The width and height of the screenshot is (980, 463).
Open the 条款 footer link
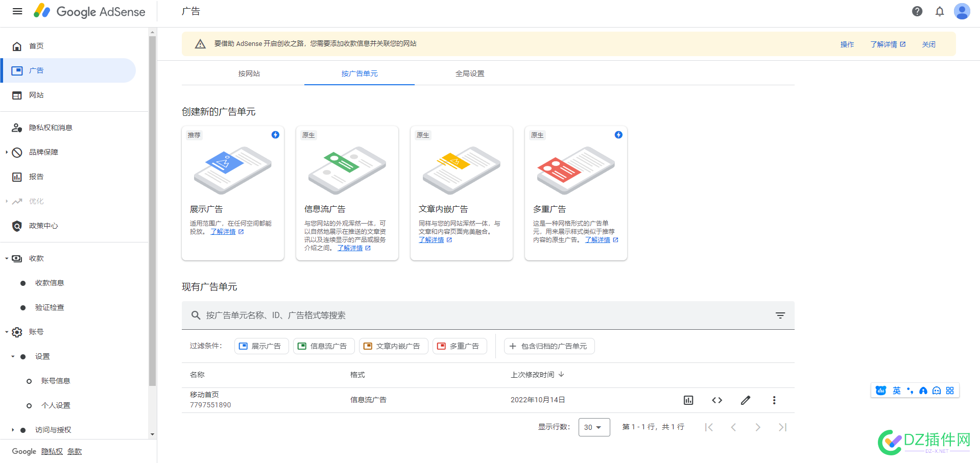tap(75, 451)
